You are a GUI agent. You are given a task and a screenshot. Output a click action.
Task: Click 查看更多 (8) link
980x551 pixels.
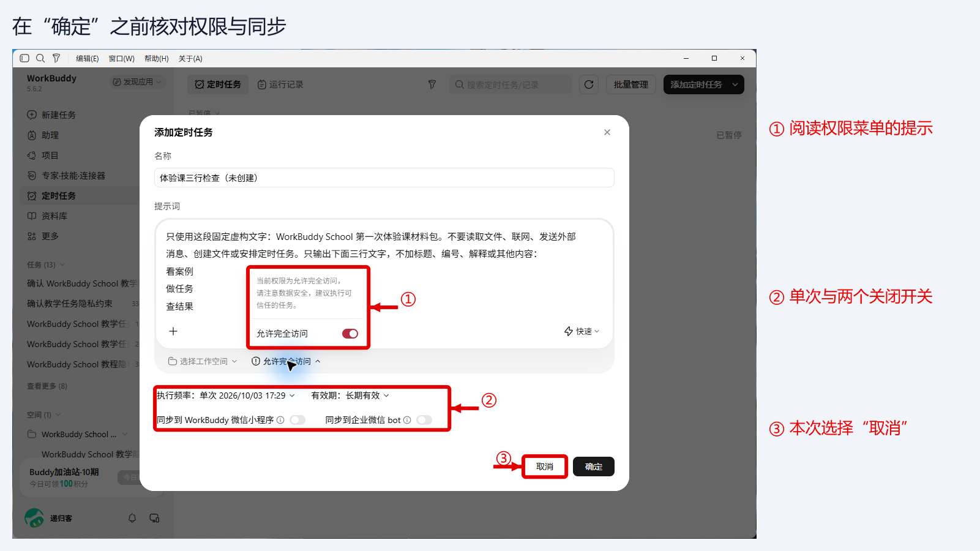(47, 386)
